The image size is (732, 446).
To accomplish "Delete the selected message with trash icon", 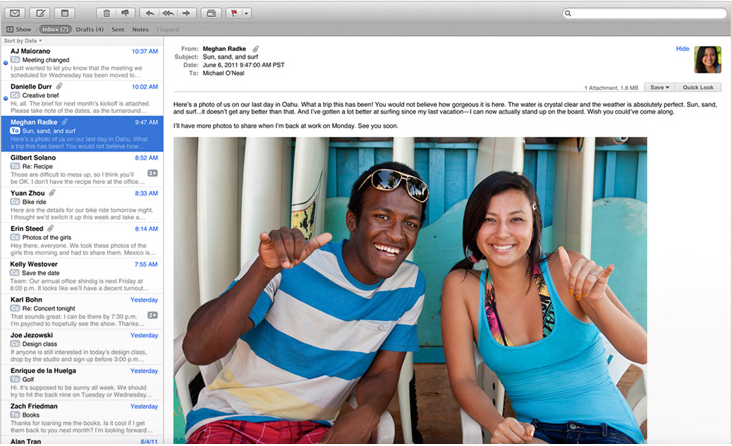I will (106, 13).
